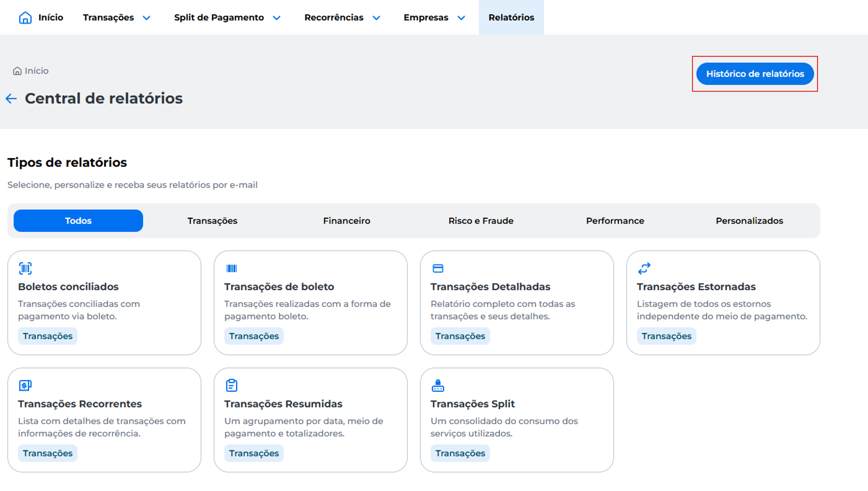Image resolution: width=868 pixels, height=491 pixels.
Task: Open the Empresas top menu
Action: 426,17
